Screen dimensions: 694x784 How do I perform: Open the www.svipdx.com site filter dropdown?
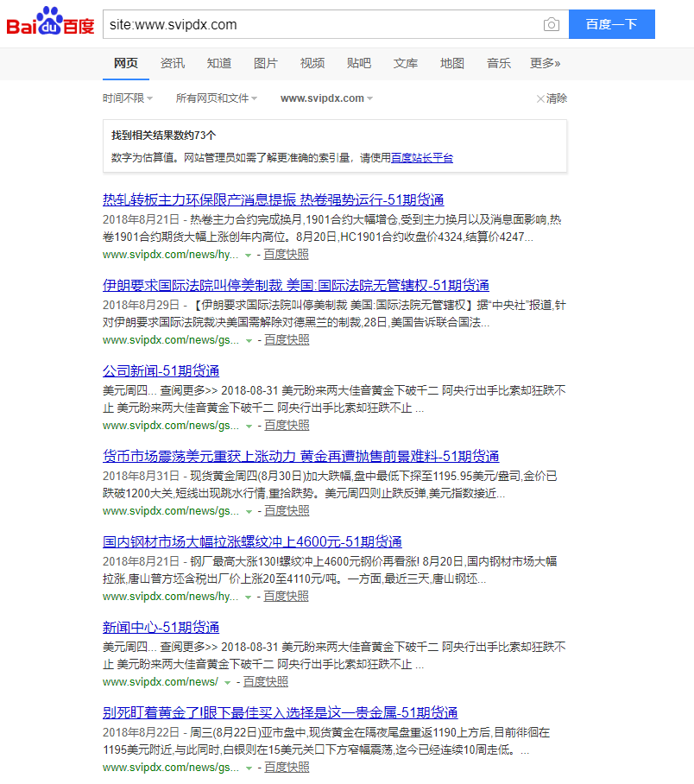point(326,98)
